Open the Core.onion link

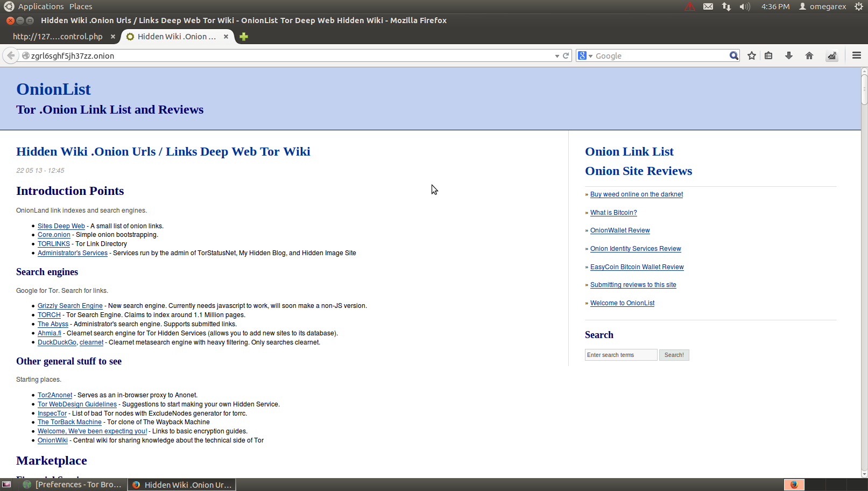[x=54, y=235]
